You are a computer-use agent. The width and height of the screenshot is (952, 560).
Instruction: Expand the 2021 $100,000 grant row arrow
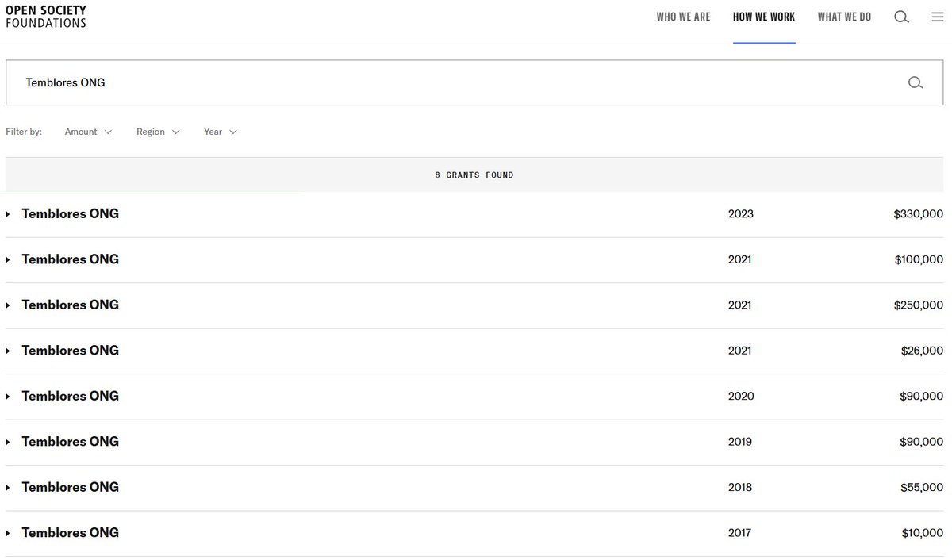[x=8, y=259]
